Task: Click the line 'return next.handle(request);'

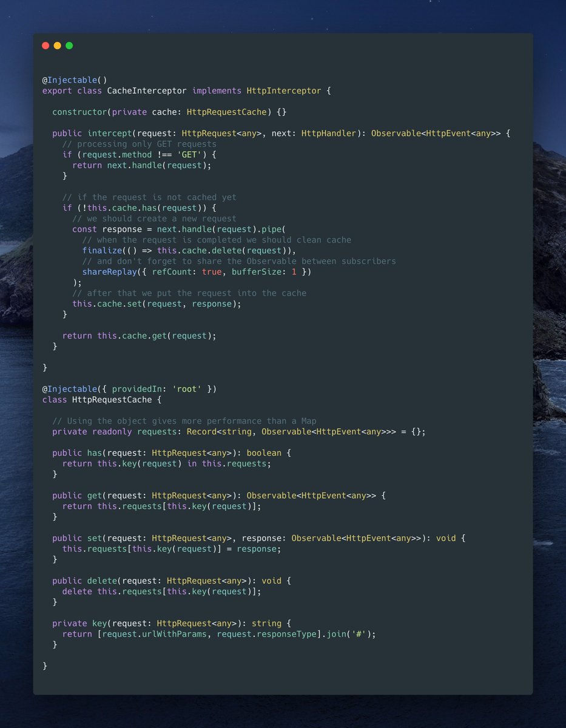Action: pyautogui.click(x=142, y=165)
